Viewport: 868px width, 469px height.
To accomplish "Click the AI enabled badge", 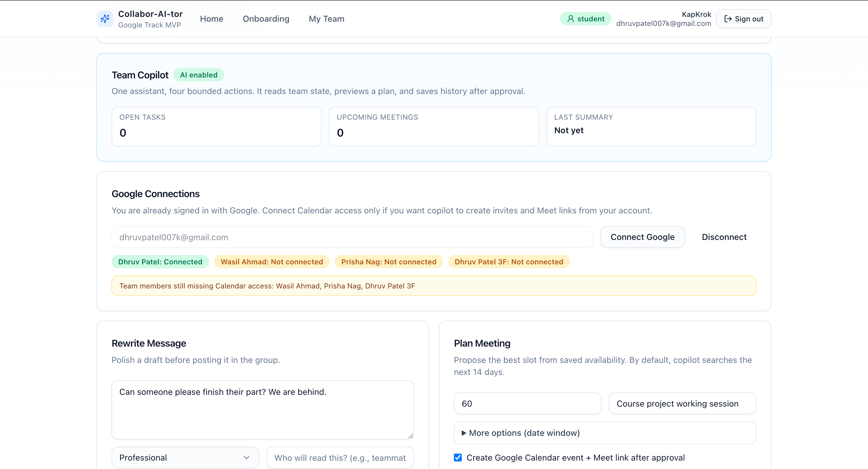I will 199,75.
